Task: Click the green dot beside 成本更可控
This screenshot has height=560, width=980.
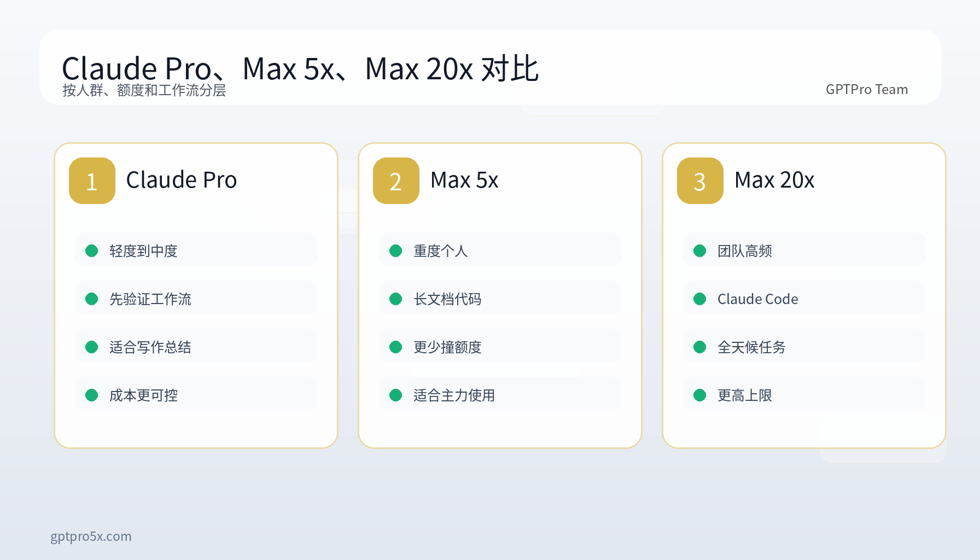Action: tap(92, 395)
